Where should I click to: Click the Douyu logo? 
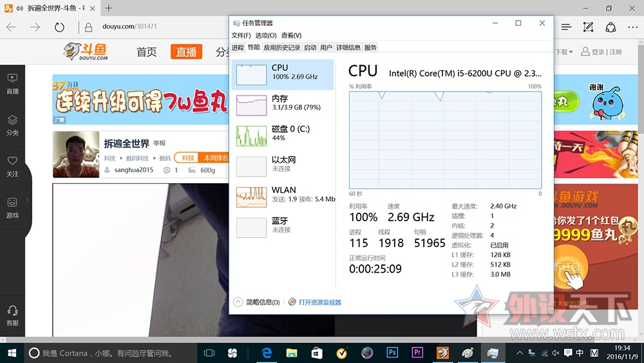[86, 52]
